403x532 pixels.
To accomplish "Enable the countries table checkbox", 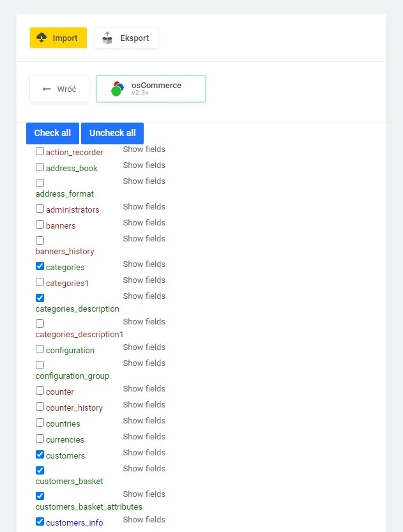I will click(x=40, y=423).
